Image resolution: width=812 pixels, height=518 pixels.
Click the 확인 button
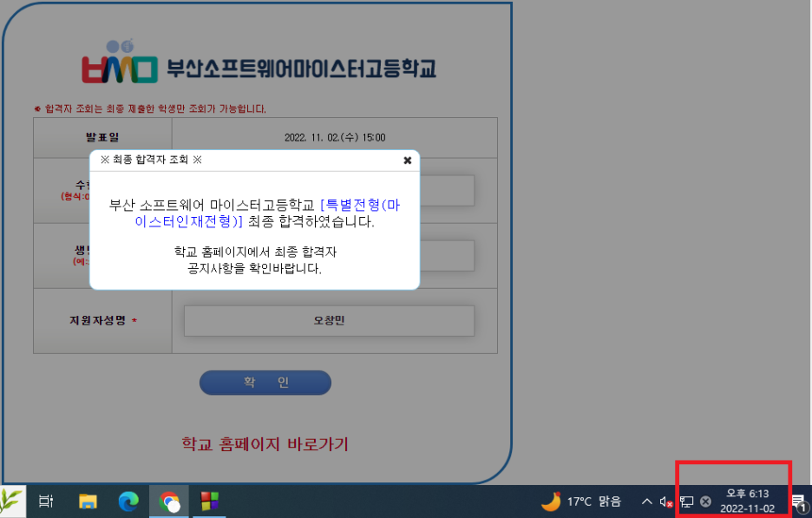coord(265,383)
